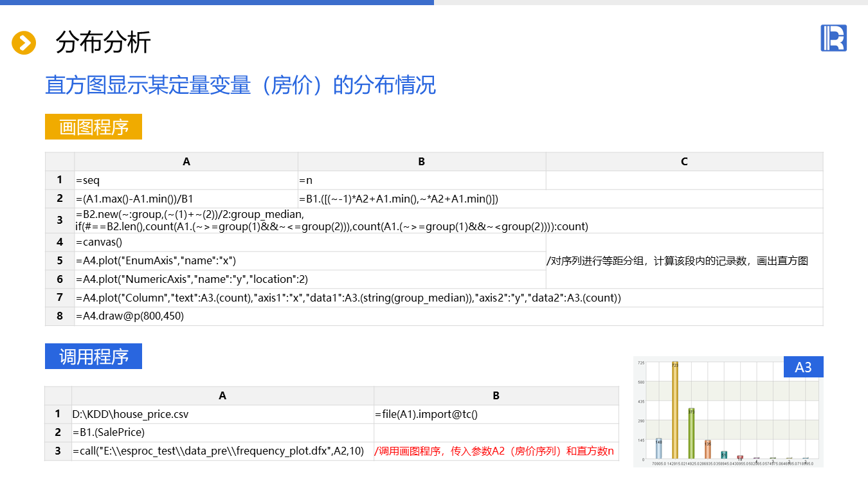Click the =B1.(SalePrice) cell

click(x=222, y=432)
